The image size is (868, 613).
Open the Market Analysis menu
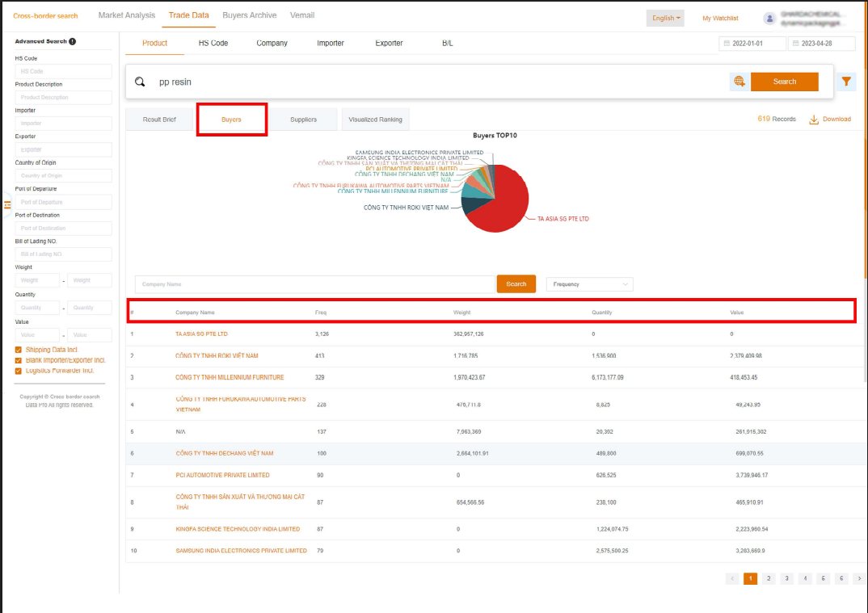[126, 15]
